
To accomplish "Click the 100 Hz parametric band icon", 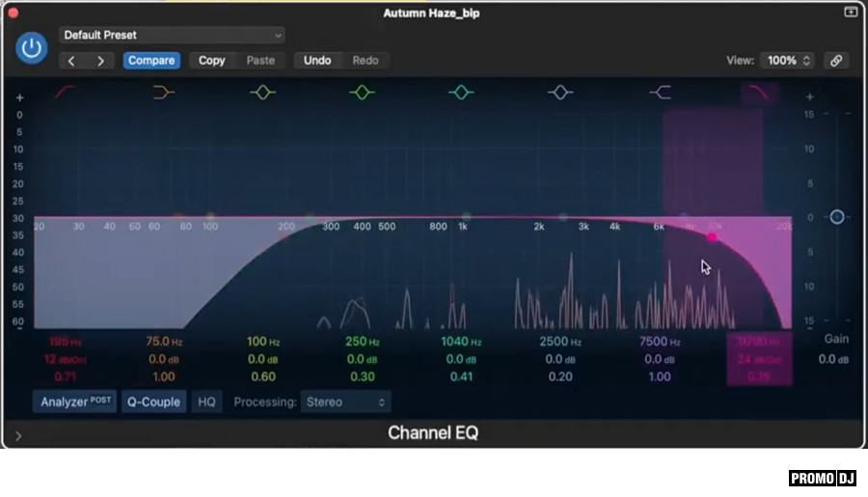I will pyautogui.click(x=262, y=93).
